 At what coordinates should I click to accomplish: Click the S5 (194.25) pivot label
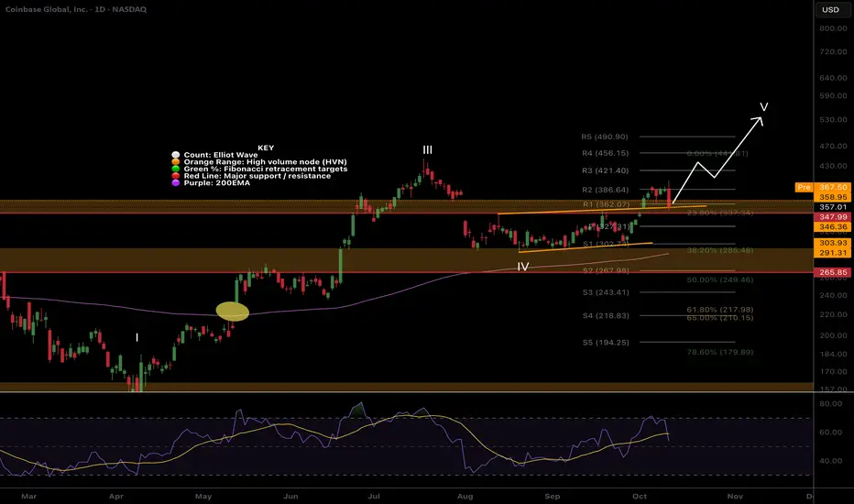tap(606, 343)
